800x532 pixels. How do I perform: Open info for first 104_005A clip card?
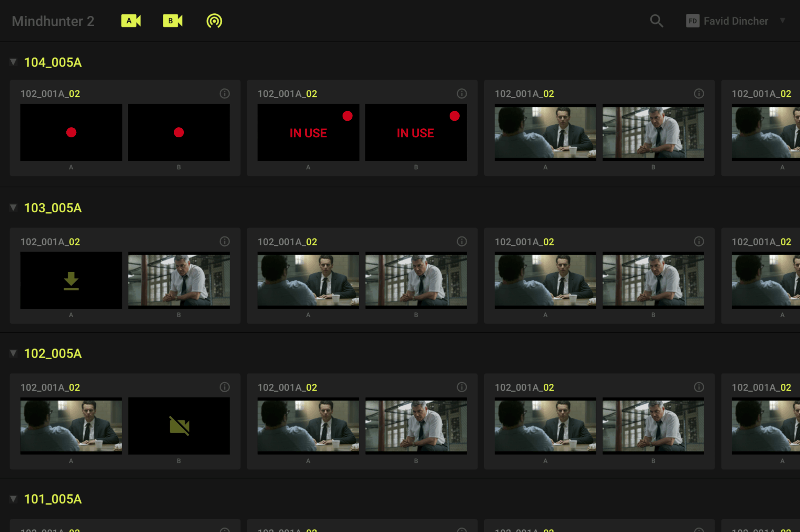click(225, 94)
